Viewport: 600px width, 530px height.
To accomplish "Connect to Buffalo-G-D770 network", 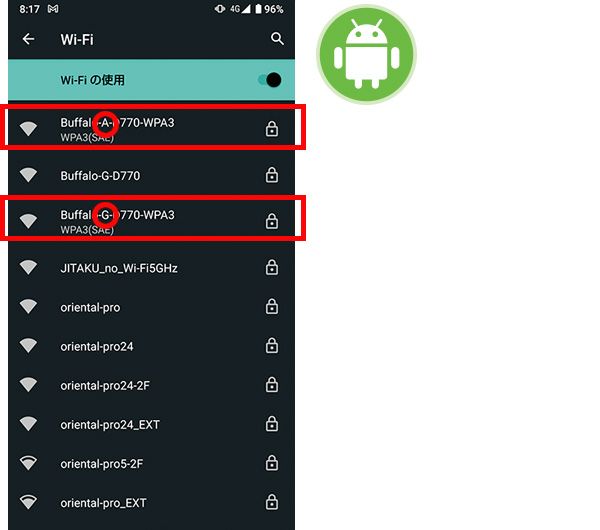I will [x=152, y=176].
